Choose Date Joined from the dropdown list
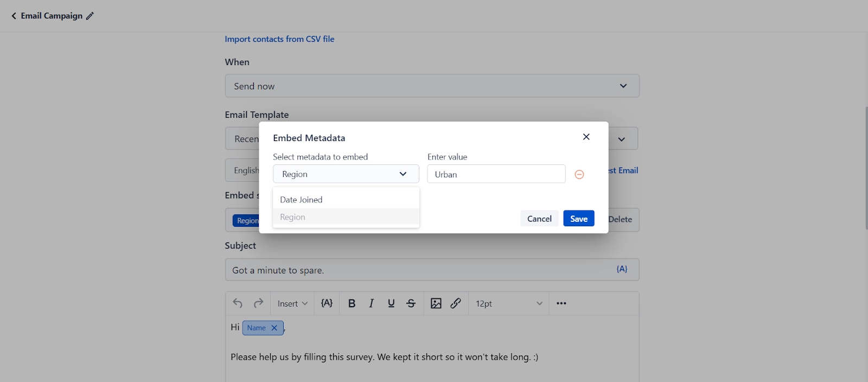The width and height of the screenshot is (868, 382). point(301,200)
